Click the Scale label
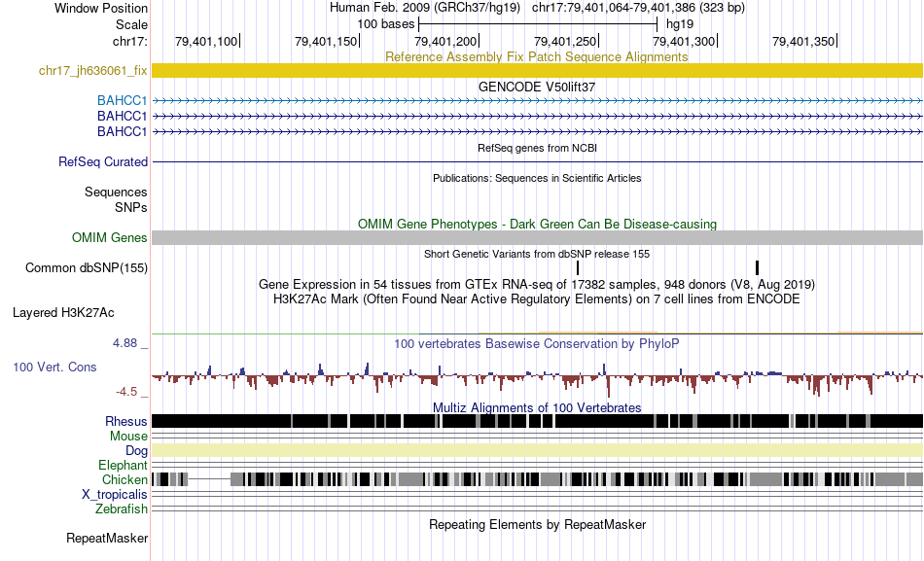 [131, 24]
